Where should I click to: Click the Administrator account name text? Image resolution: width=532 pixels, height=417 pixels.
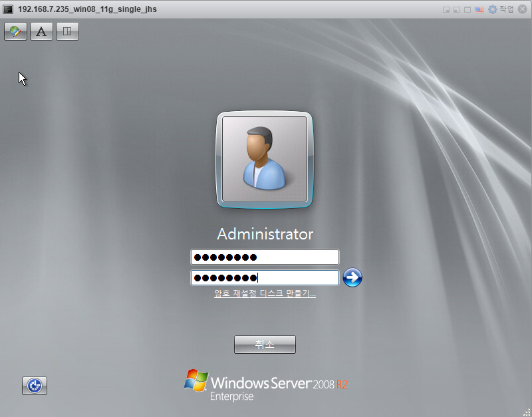[265, 234]
